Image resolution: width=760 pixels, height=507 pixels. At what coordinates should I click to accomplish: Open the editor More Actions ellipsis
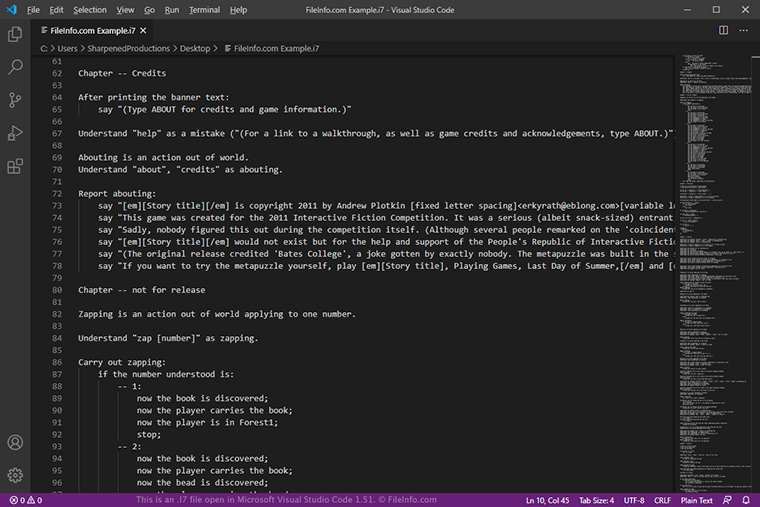click(x=744, y=30)
